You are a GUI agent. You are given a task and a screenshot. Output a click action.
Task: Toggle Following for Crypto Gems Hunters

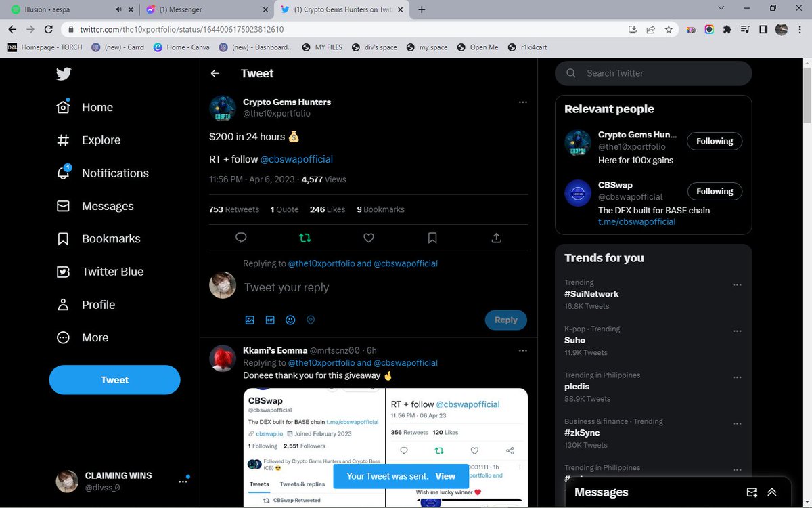click(715, 141)
